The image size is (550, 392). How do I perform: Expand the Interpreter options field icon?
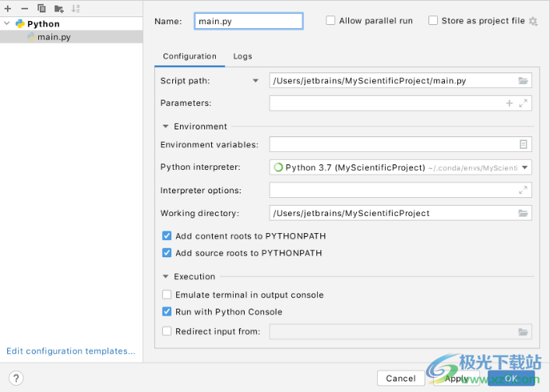523,190
